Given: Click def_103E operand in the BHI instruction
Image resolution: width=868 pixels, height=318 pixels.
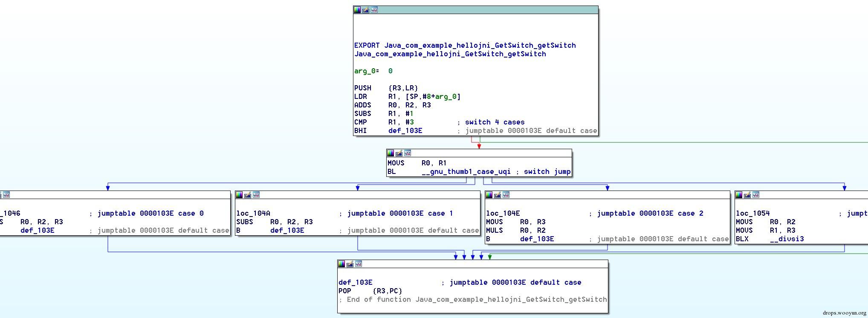Looking at the screenshot, I should pos(405,130).
